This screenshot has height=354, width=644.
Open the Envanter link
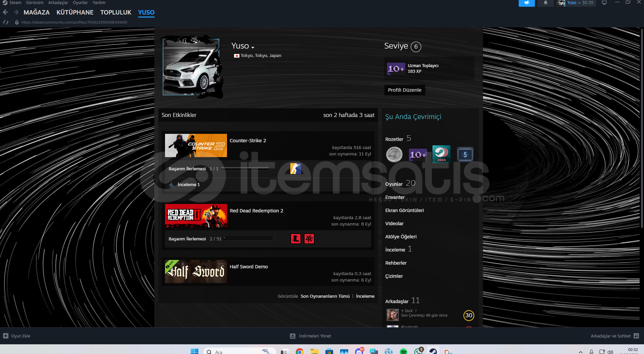395,197
